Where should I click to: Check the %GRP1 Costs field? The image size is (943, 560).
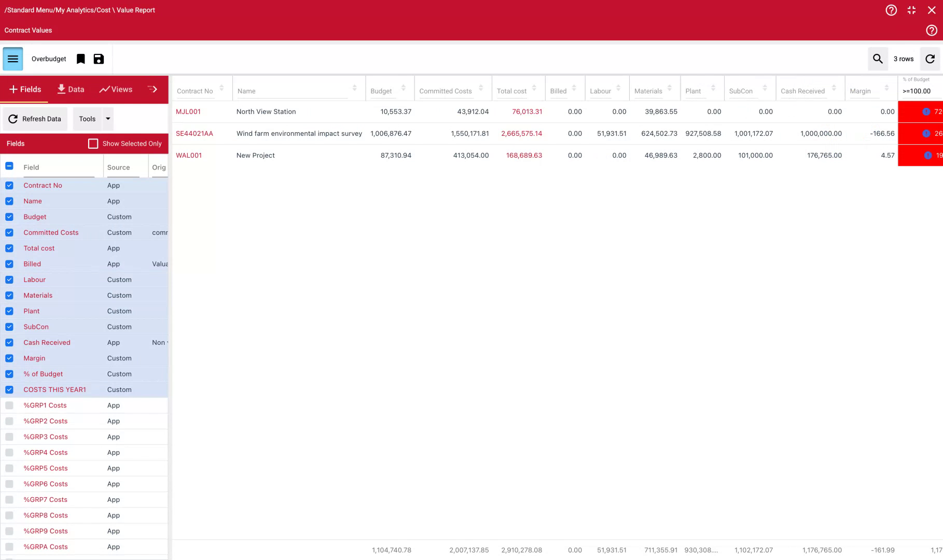click(9, 405)
